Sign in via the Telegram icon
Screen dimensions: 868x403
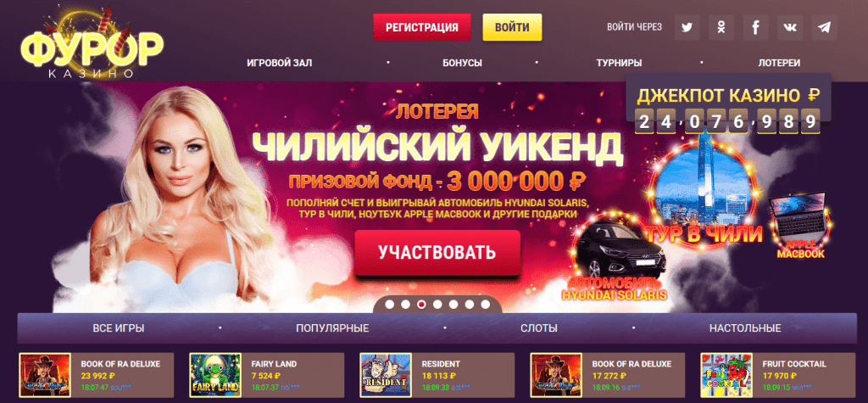tap(824, 27)
